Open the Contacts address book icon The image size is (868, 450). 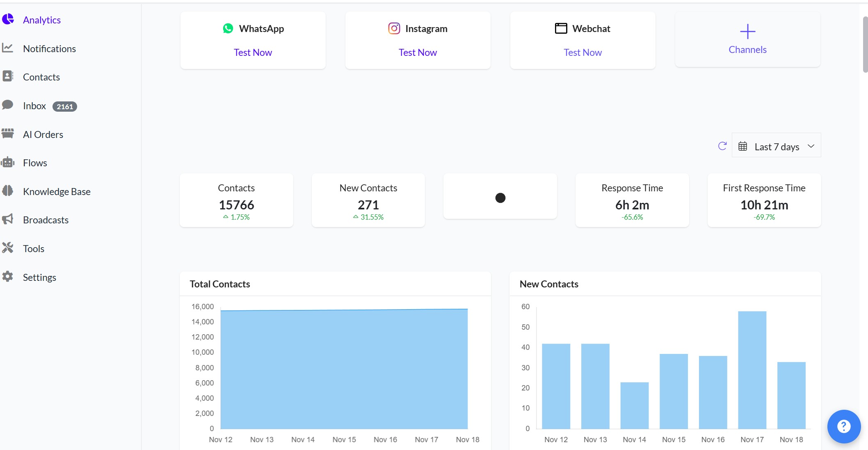pos(8,76)
